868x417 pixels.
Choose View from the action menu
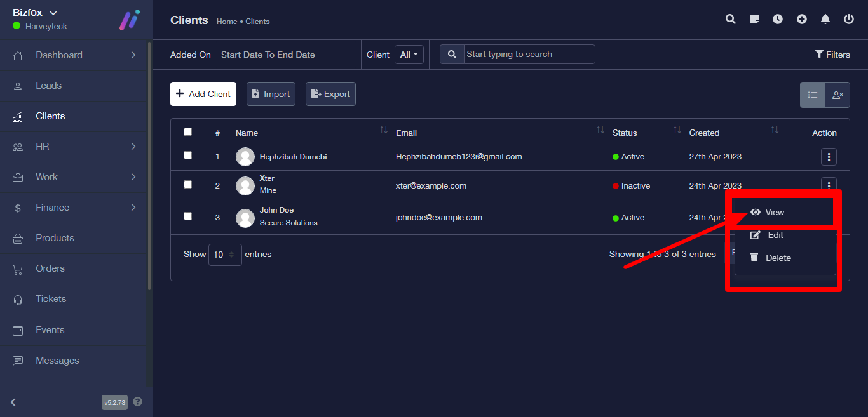point(775,213)
